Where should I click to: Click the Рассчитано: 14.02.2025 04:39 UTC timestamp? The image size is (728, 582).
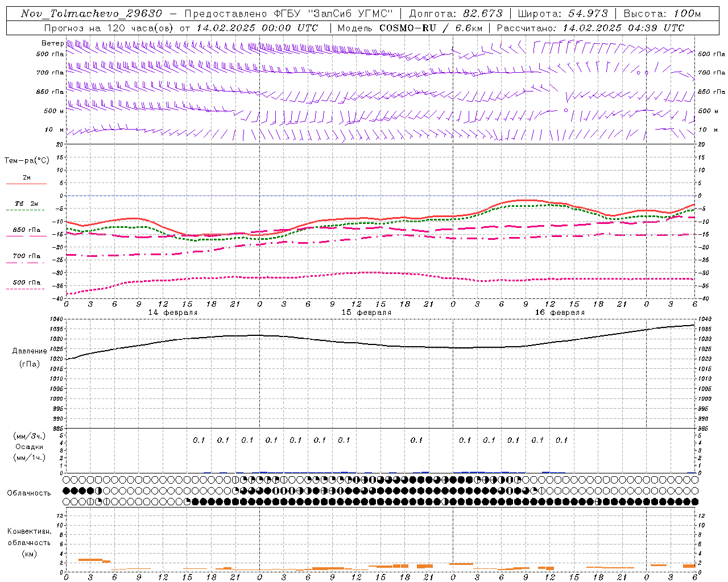click(x=590, y=28)
